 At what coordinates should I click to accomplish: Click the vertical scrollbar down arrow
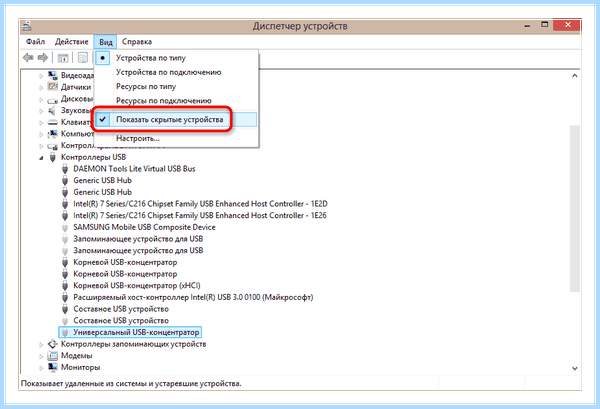pos(574,368)
